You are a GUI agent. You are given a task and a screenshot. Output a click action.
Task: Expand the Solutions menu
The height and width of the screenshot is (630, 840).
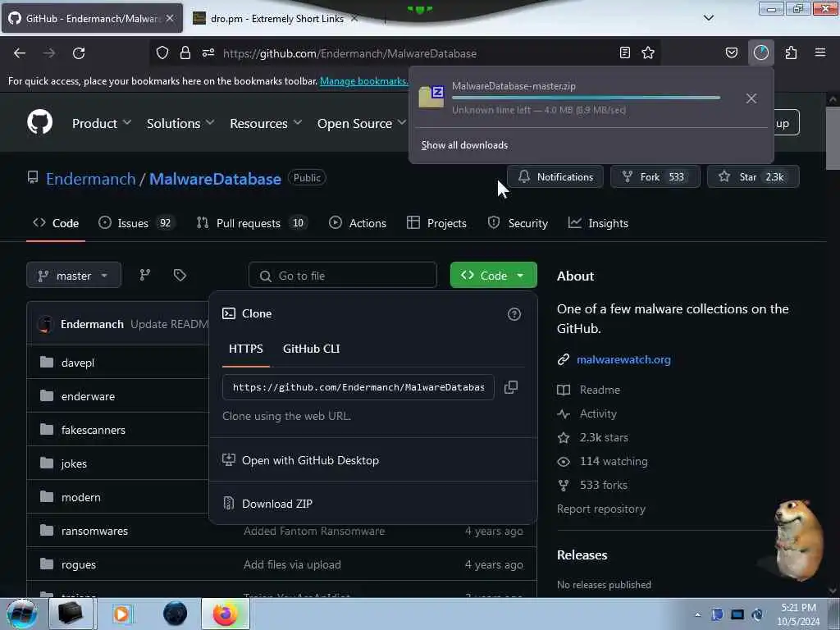click(x=180, y=123)
